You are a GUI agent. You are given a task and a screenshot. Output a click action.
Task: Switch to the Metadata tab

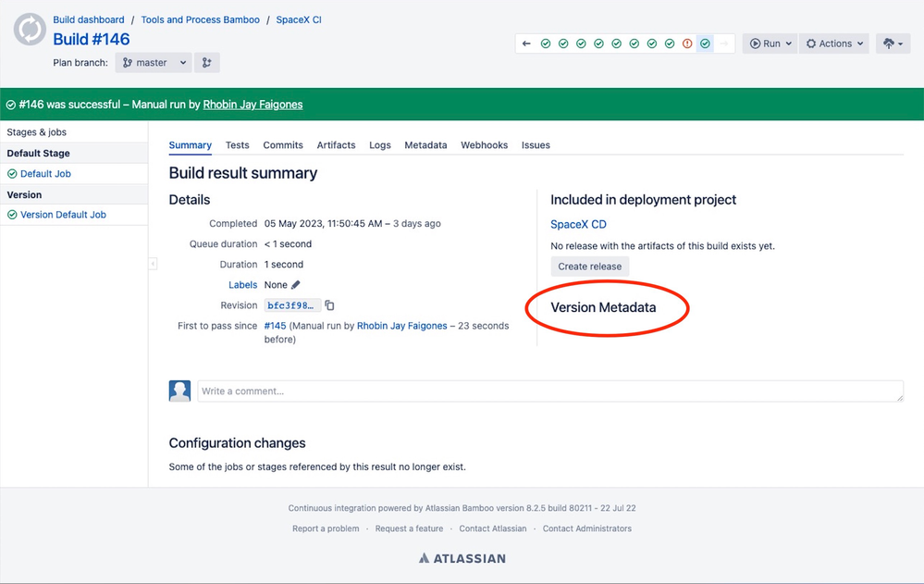(425, 145)
